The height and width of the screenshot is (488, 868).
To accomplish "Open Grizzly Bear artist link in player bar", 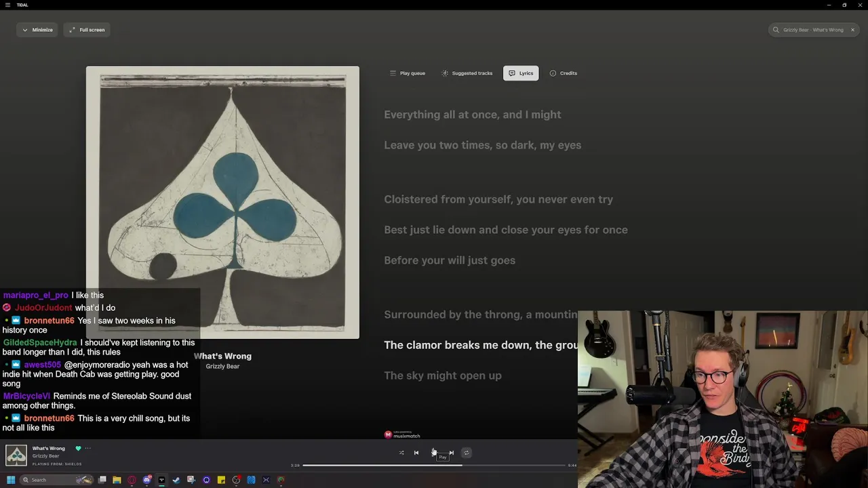I will [x=46, y=456].
